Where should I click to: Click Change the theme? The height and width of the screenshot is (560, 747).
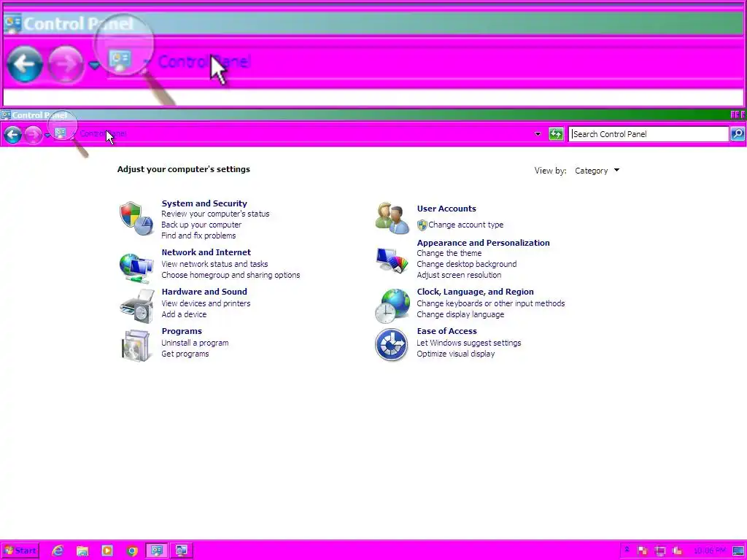(449, 253)
